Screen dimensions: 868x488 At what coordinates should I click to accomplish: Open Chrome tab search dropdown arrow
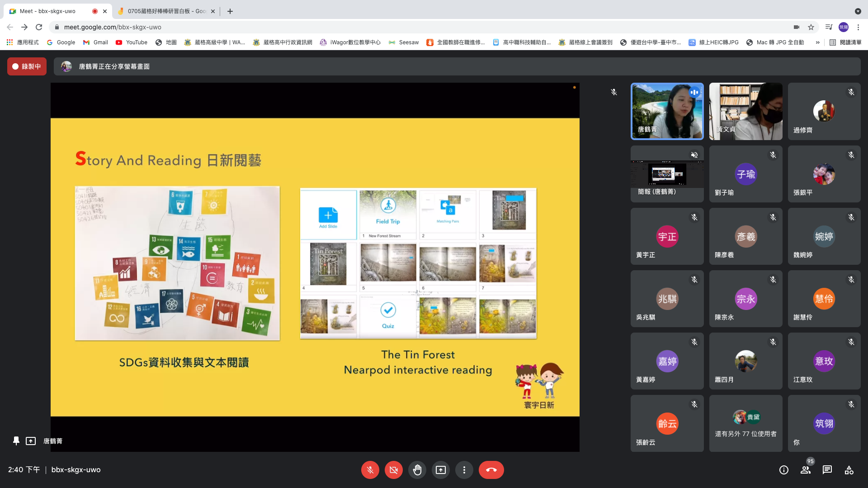(x=858, y=11)
